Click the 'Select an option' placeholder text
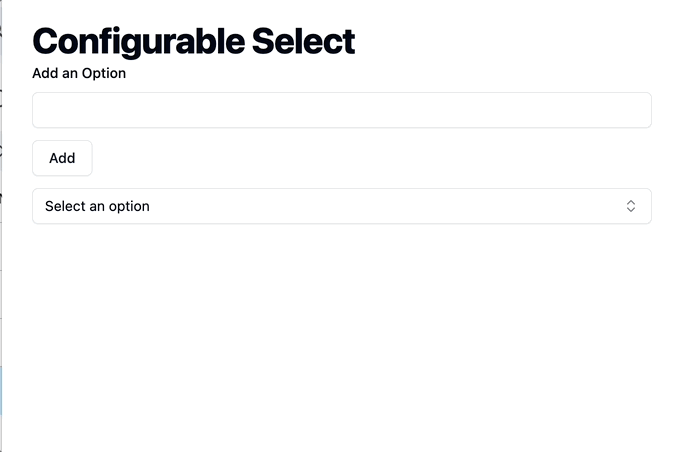This screenshot has height=452, width=682. click(97, 206)
